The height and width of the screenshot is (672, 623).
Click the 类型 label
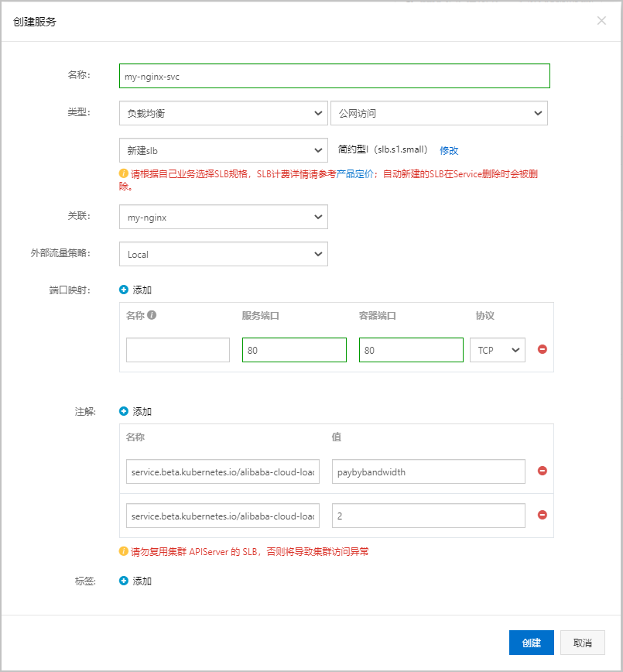pyautogui.click(x=79, y=111)
